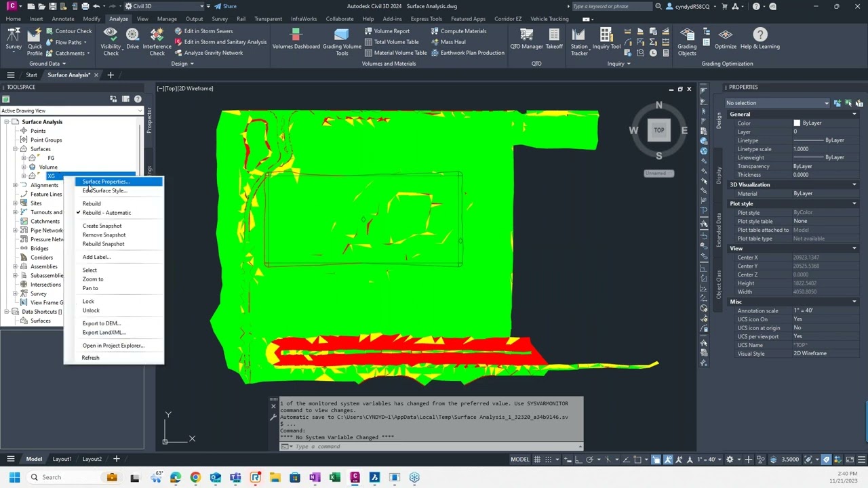Viewport: 868px width, 488px height.
Task: Click Compute Materials button
Action: [458, 31]
